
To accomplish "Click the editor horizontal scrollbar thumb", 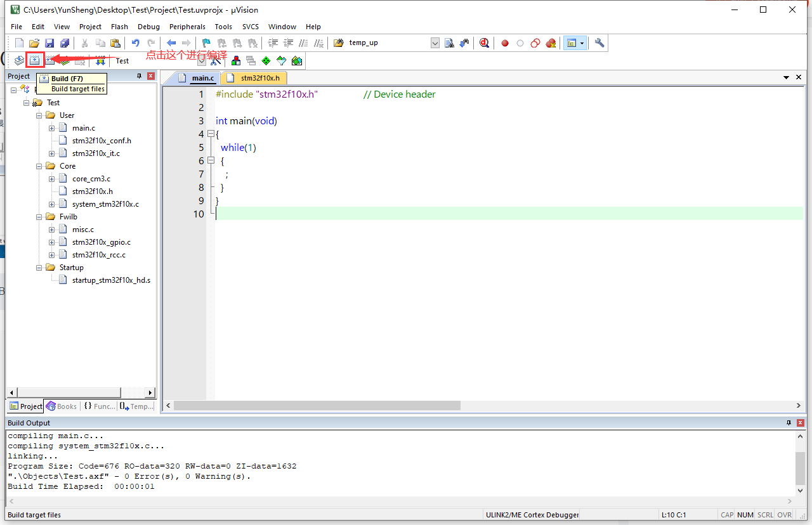I will [317, 405].
